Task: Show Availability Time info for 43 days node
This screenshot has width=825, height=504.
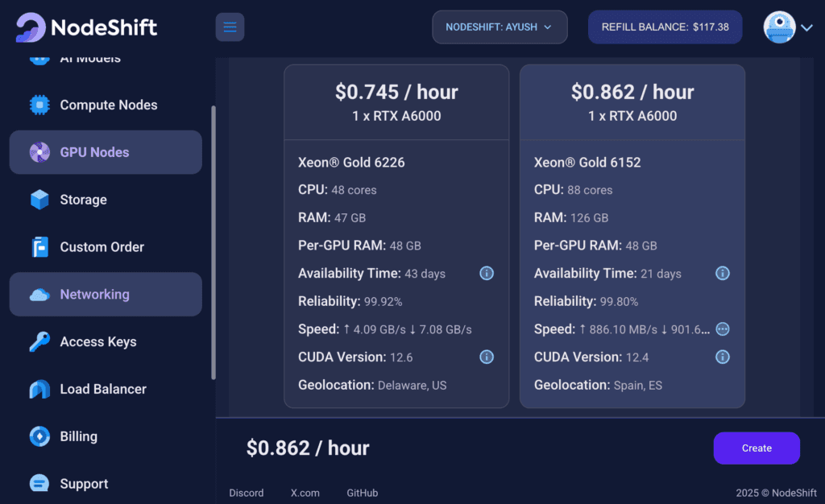Action: [487, 273]
